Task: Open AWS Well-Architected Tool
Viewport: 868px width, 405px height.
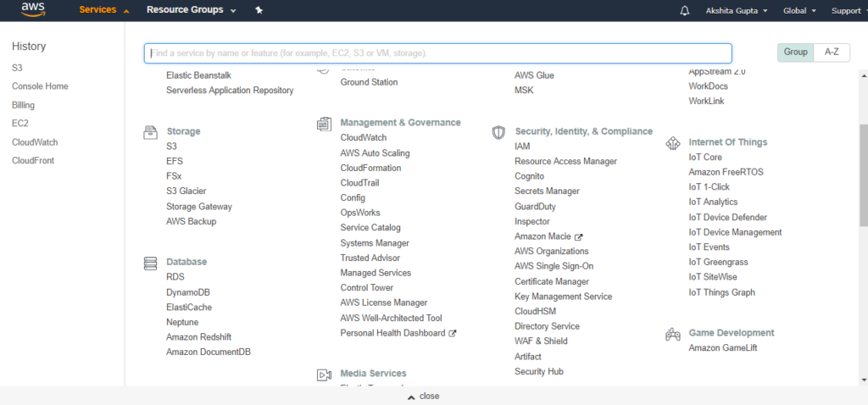Action: click(392, 318)
